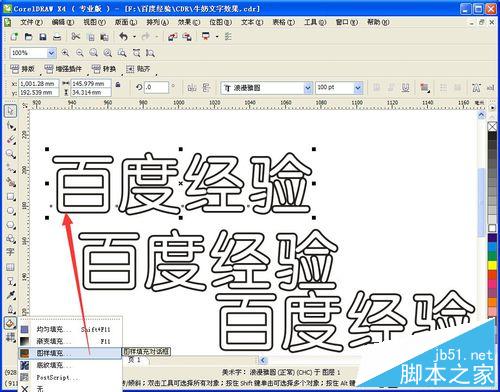Open the font size 100 pt dropdown
Viewport: 500px width, 392px height.
coord(358,88)
